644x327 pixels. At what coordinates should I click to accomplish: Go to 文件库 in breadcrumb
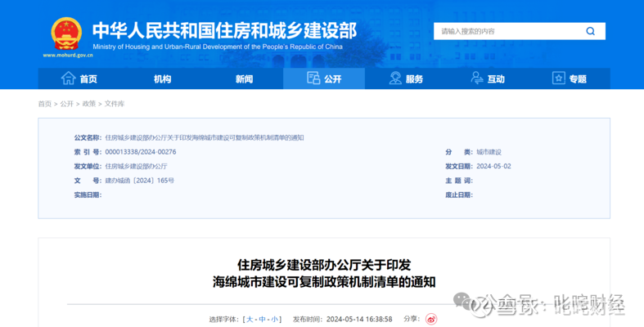115,104
